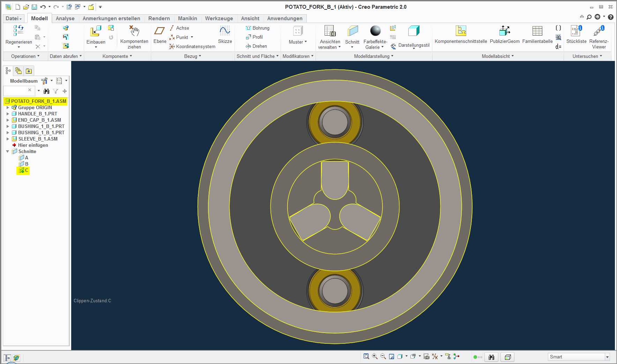Image resolution: width=617 pixels, height=364 pixels.
Task: Expand the HANDLE_B_1.PRT tree node
Action: [8, 114]
